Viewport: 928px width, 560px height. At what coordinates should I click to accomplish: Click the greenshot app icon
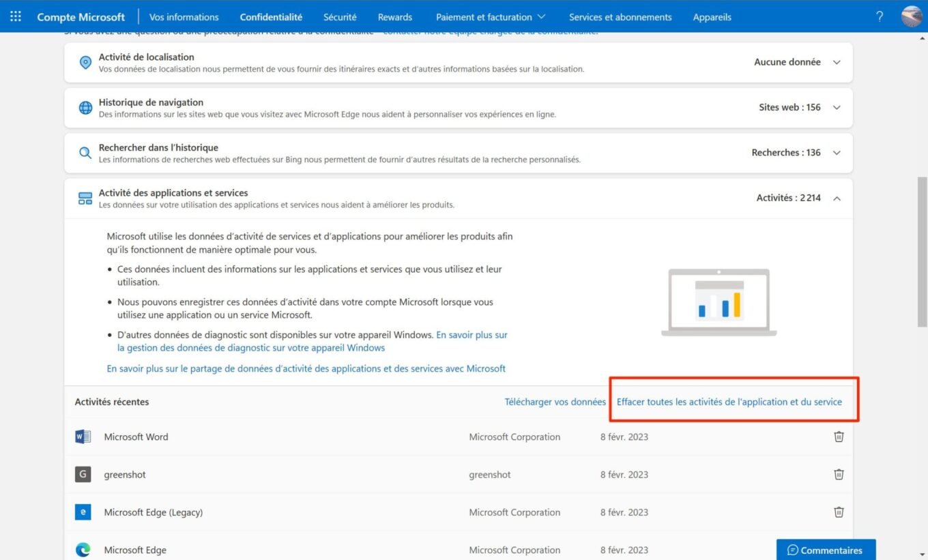tap(83, 474)
